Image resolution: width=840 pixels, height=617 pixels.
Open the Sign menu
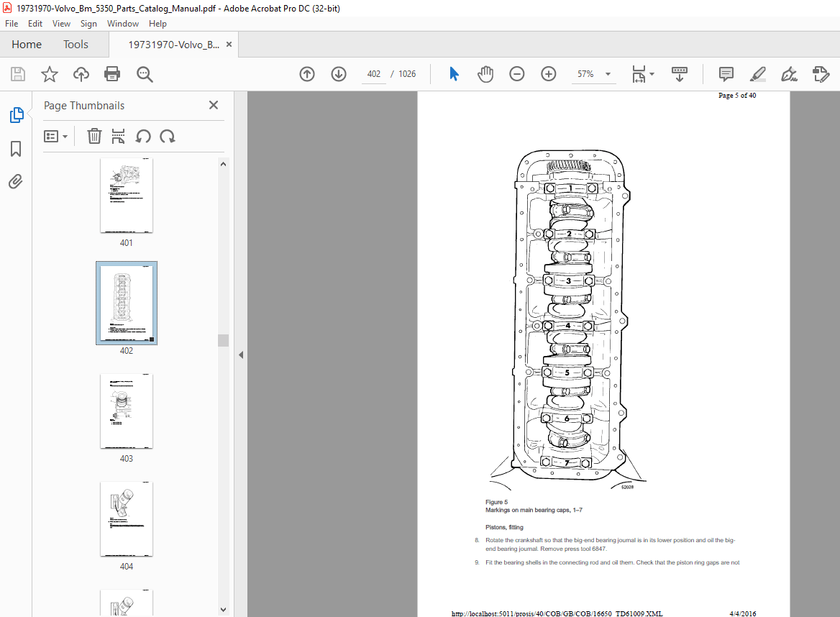(x=88, y=24)
